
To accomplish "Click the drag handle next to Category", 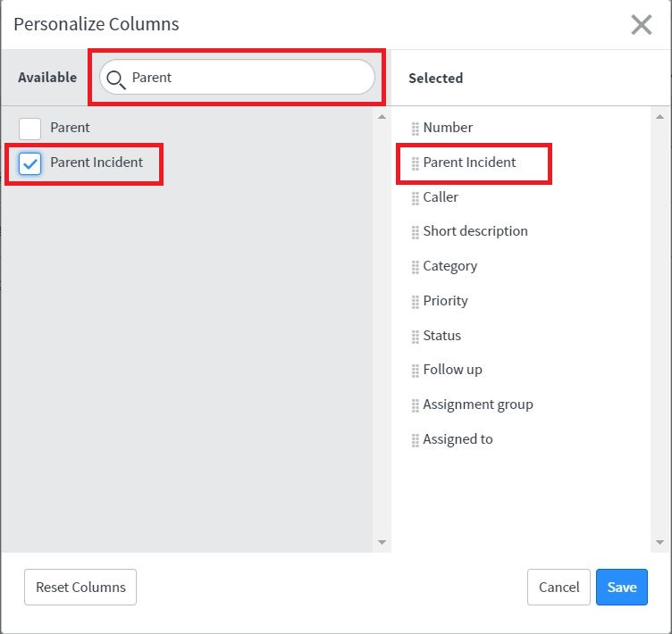I will coord(416,267).
